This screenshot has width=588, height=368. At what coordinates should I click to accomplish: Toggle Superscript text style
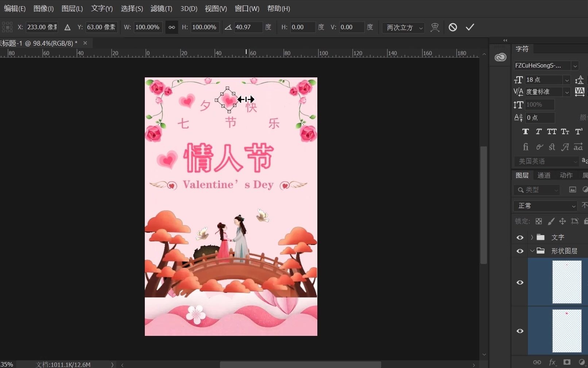coord(579,131)
